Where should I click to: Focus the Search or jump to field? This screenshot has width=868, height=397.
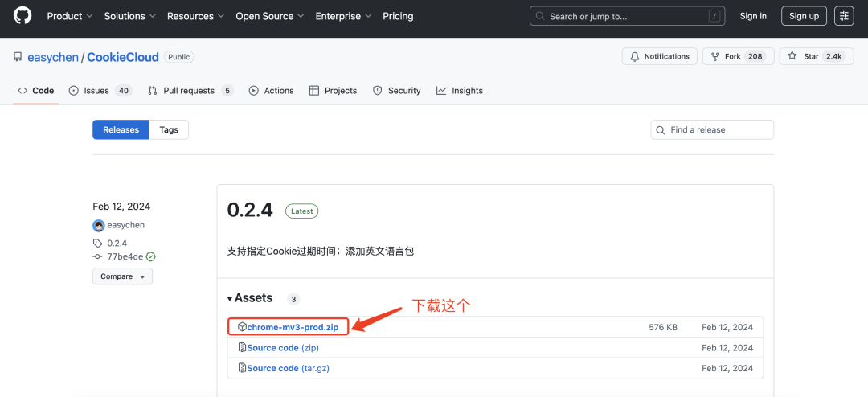pos(627,16)
